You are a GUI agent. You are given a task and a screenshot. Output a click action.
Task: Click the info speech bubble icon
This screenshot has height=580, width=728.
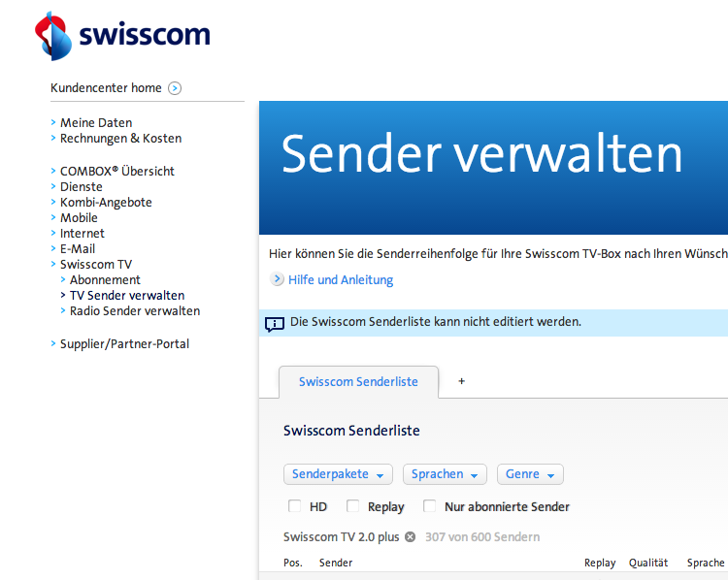point(275,323)
